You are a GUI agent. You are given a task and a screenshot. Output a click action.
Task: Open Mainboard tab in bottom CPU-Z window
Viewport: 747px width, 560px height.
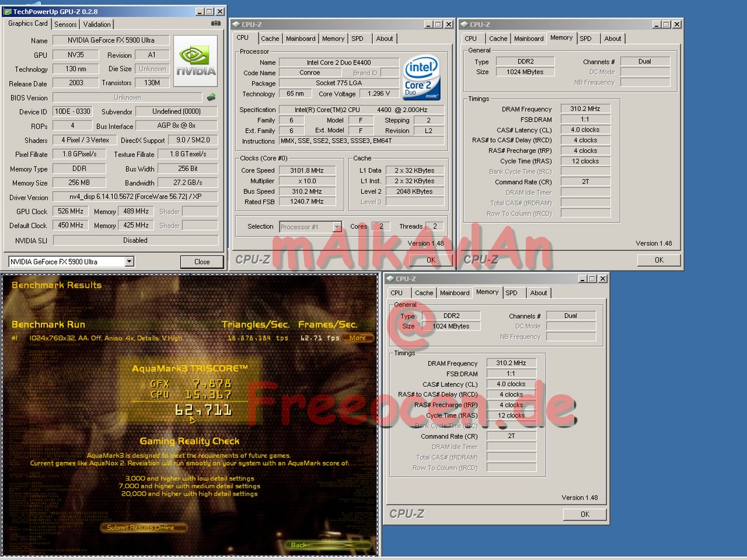(x=455, y=293)
